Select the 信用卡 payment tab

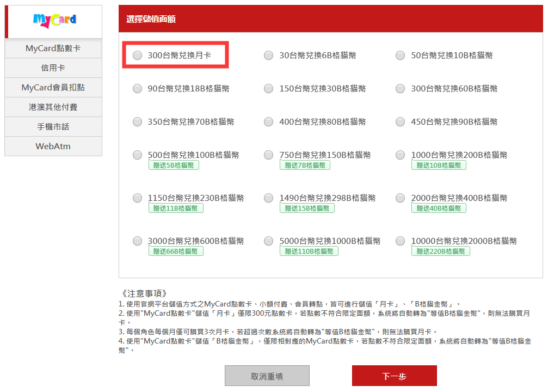point(53,68)
